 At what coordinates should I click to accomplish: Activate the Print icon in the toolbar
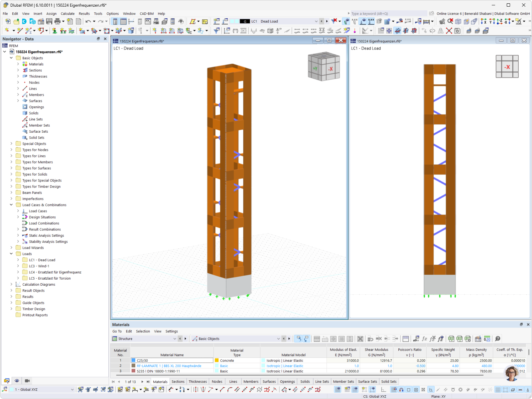pyautogui.click(x=58, y=21)
